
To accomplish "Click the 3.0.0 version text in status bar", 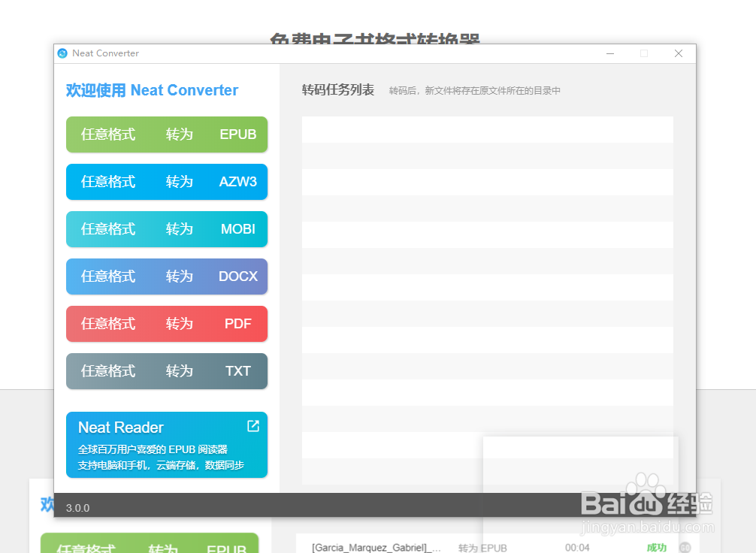I will pyautogui.click(x=77, y=508).
